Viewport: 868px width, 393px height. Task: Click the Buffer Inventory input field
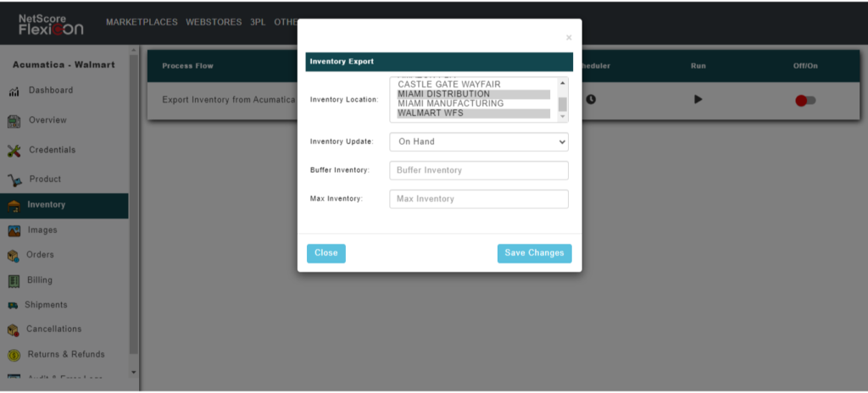[479, 170]
